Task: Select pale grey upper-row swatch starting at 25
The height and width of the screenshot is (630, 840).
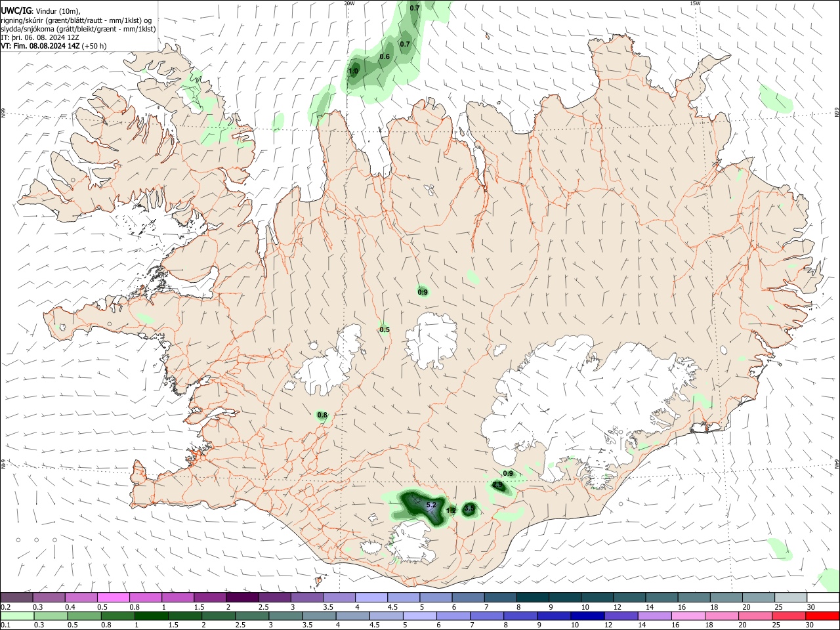Action: (791, 598)
